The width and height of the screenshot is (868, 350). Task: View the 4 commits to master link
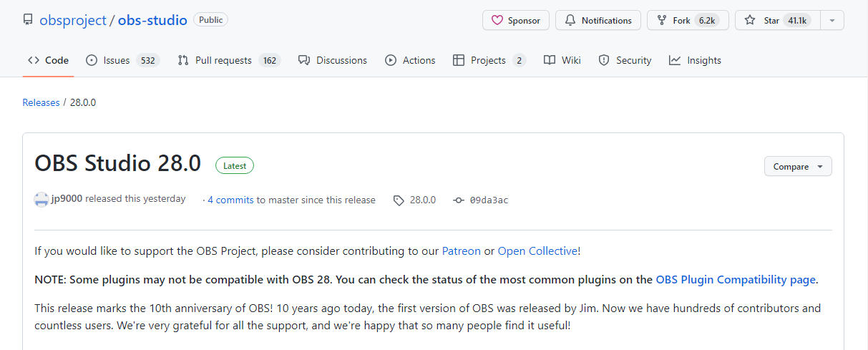[x=230, y=200]
